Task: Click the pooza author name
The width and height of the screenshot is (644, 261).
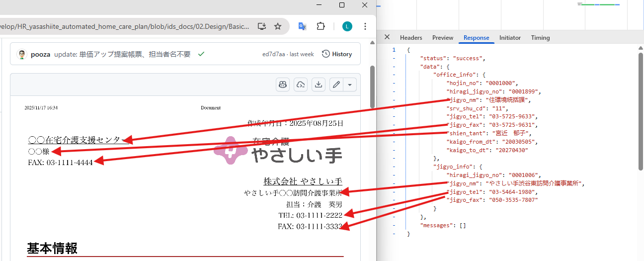Action: coord(40,54)
